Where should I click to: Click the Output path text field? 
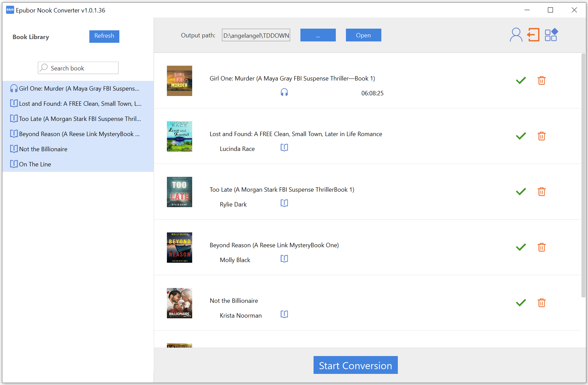coord(256,35)
